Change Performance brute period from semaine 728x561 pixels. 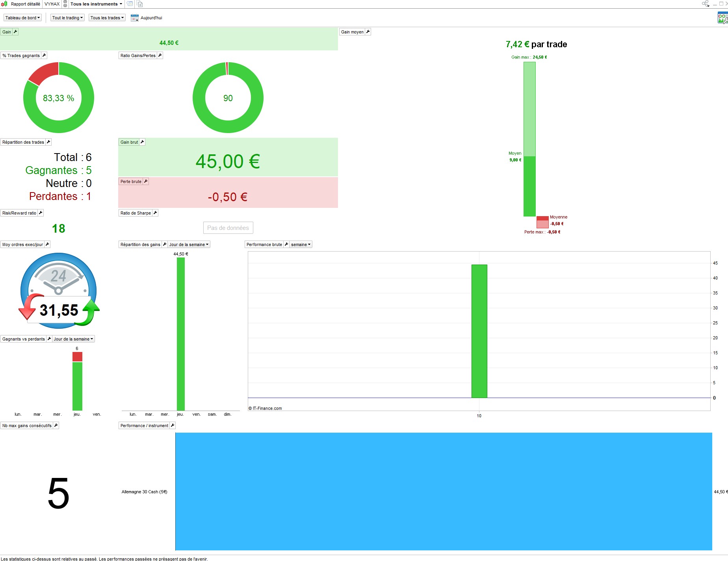[x=301, y=244]
